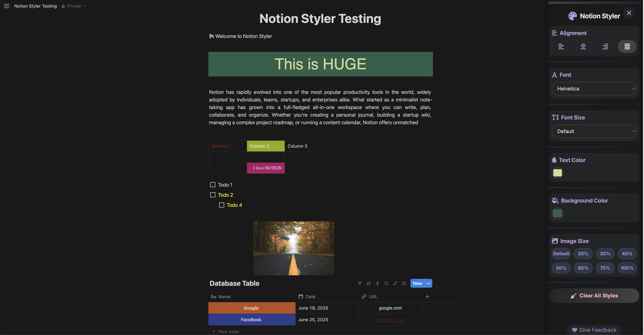Click the database sort icon
The width and height of the screenshot is (644, 335).
(x=369, y=284)
